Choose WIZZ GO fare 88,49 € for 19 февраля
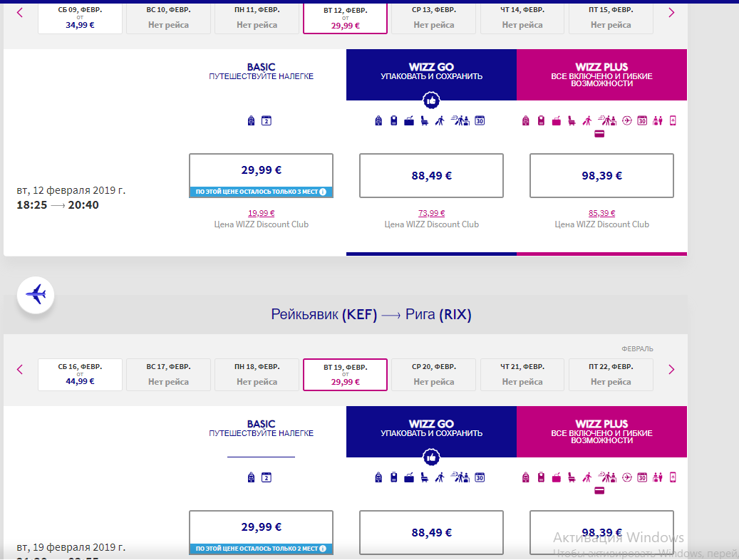This screenshot has width=739, height=560. [431, 532]
